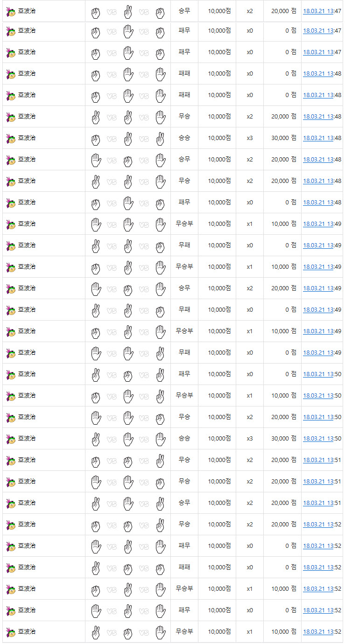Click the paper hand in 13:51 승무 row
Viewport: 345px width, 644px height.
(128, 504)
